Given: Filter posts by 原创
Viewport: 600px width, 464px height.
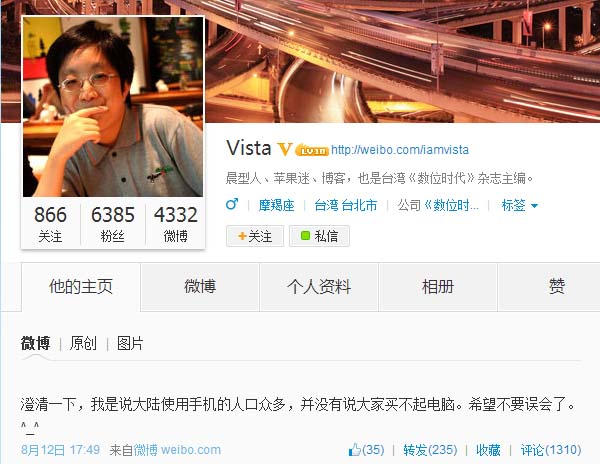Looking at the screenshot, I should pyautogui.click(x=83, y=343).
